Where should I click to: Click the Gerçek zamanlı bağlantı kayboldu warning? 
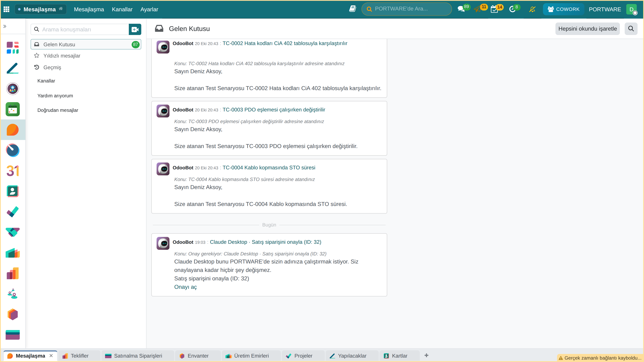[x=600, y=358]
